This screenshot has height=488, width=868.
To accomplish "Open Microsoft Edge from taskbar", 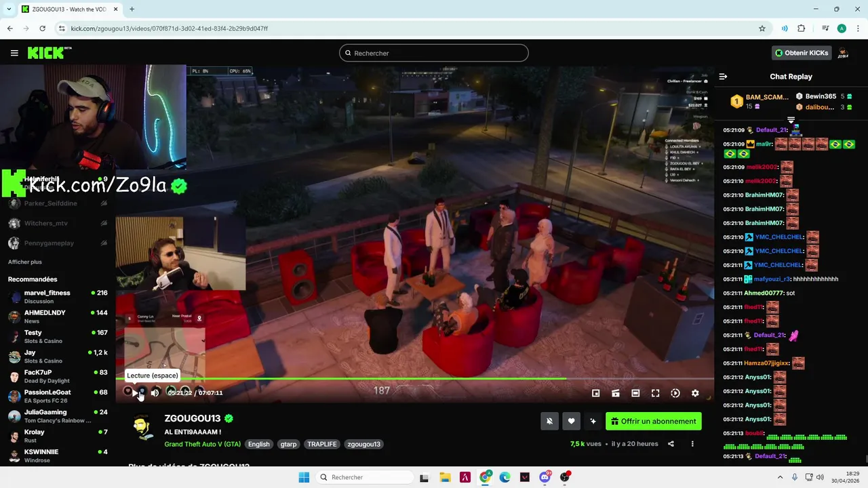I will click(x=505, y=477).
